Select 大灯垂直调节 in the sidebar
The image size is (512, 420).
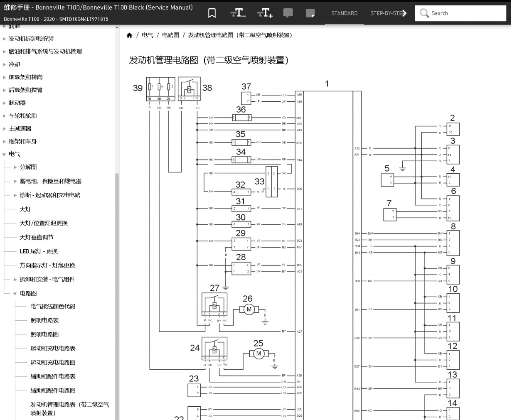pyautogui.click(x=36, y=237)
